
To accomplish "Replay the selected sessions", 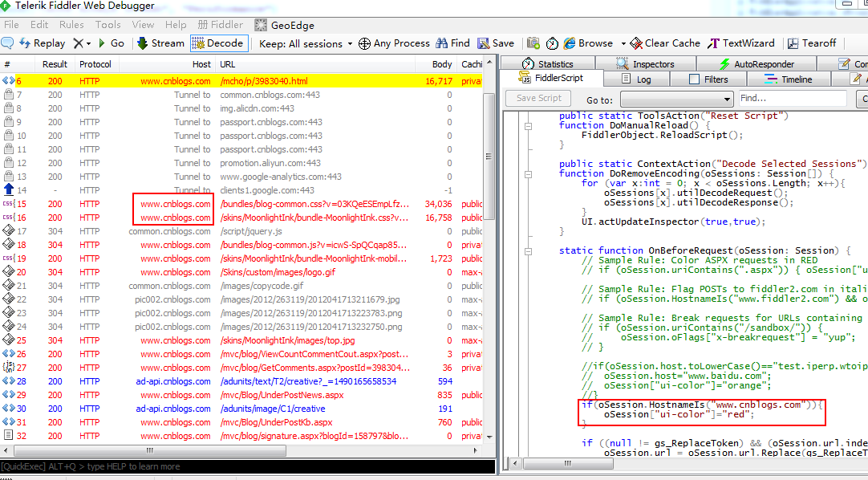I will (x=43, y=43).
